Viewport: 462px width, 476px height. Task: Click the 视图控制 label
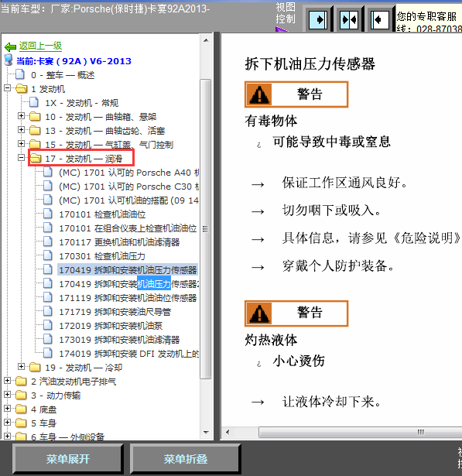[286, 12]
